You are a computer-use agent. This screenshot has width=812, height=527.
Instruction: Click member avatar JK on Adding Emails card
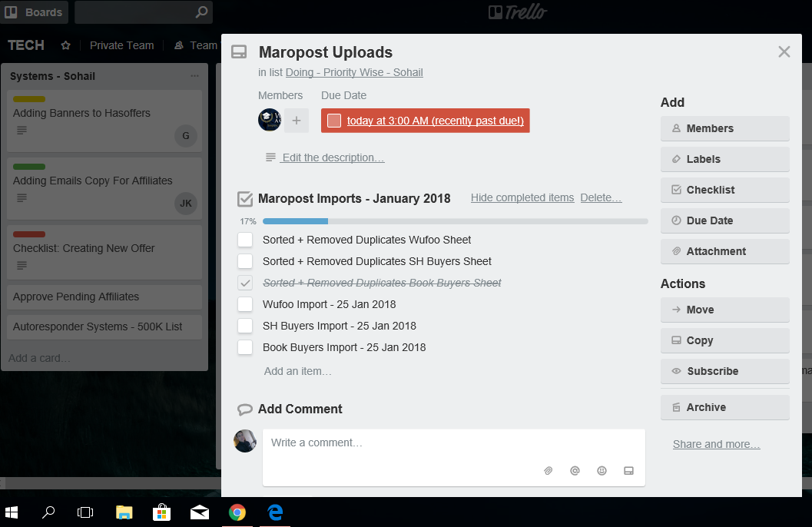186,204
